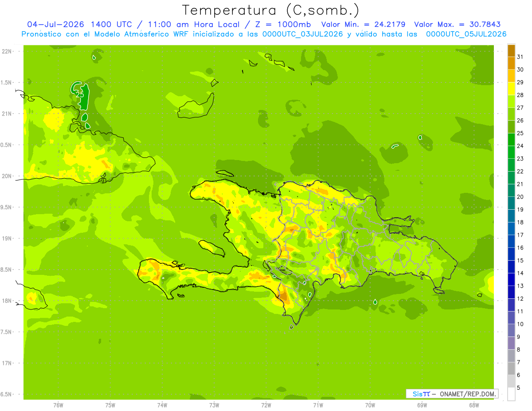Click the "19N" latitude axis label
Viewport: 532px width, 411px height.
point(7,239)
